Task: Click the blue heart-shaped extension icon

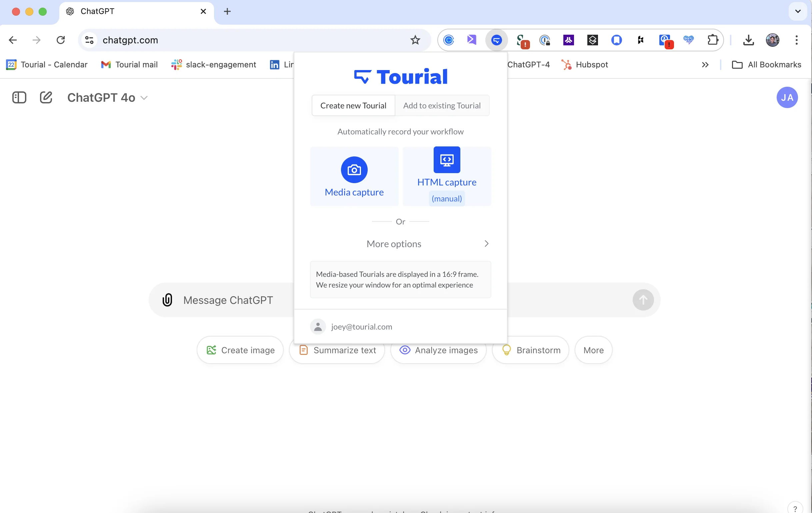Action: tap(689, 40)
